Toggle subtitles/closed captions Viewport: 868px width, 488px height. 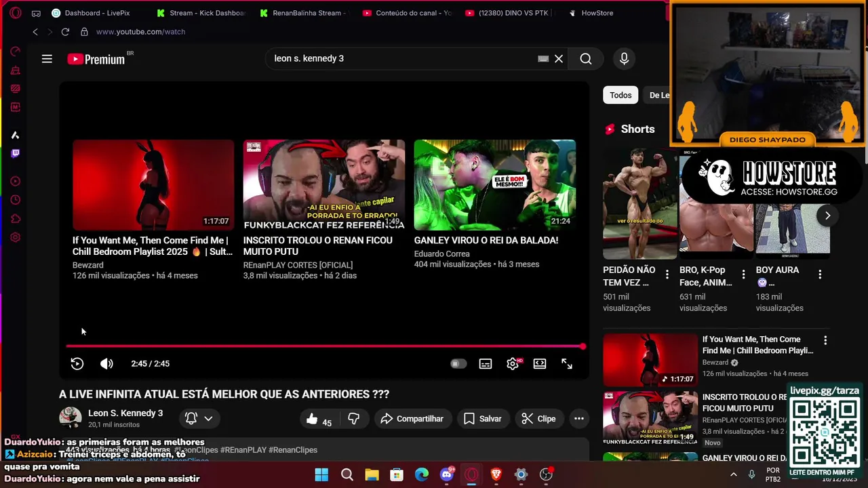[486, 364]
